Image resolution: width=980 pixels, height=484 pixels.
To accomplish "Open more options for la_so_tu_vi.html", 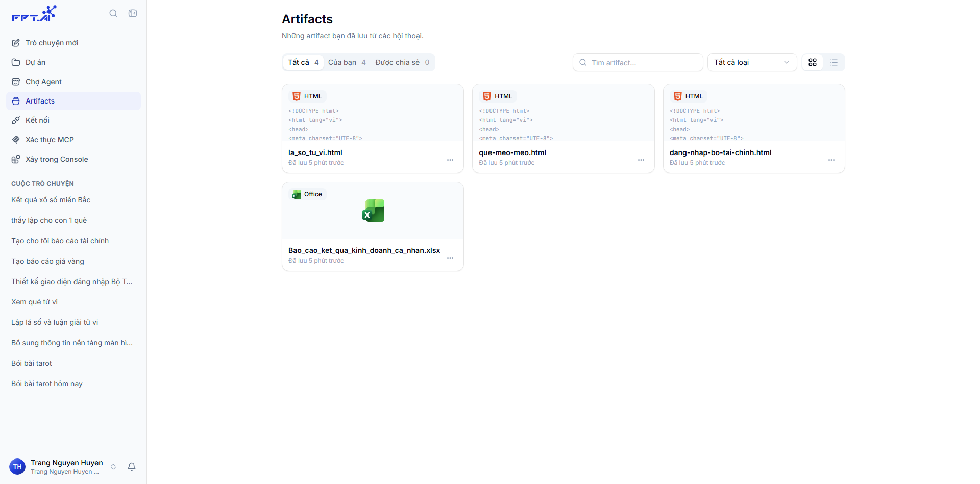I will tap(450, 160).
